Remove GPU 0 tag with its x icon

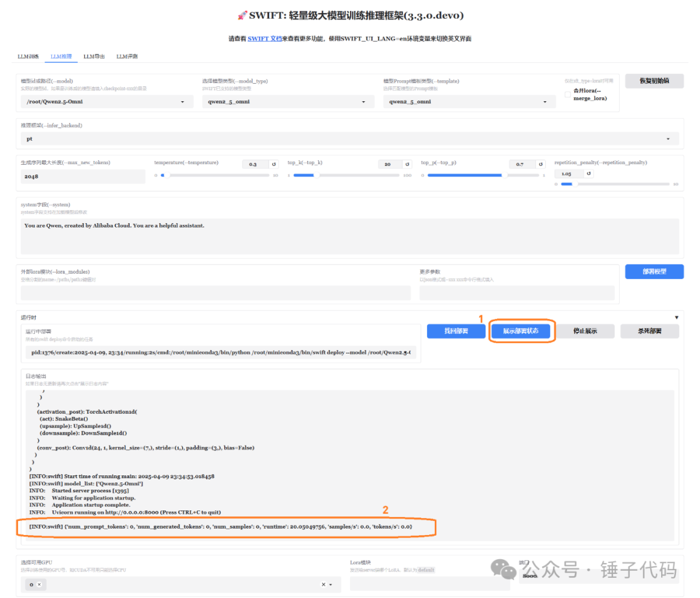pyautogui.click(x=40, y=584)
